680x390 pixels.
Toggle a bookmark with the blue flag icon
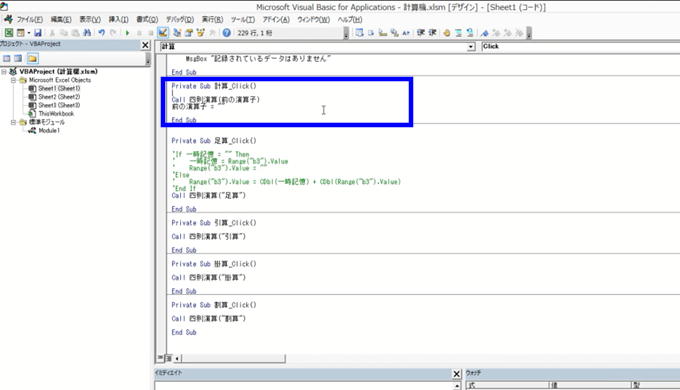(x=484, y=33)
